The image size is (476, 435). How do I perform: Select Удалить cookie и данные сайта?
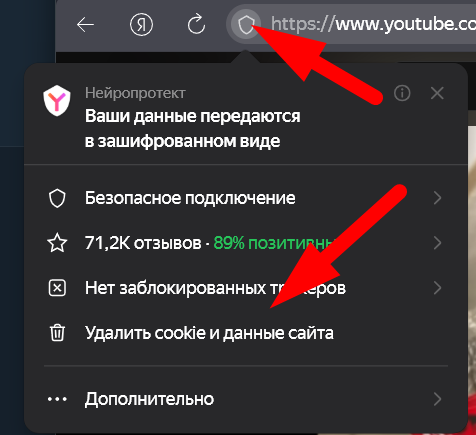209,333
